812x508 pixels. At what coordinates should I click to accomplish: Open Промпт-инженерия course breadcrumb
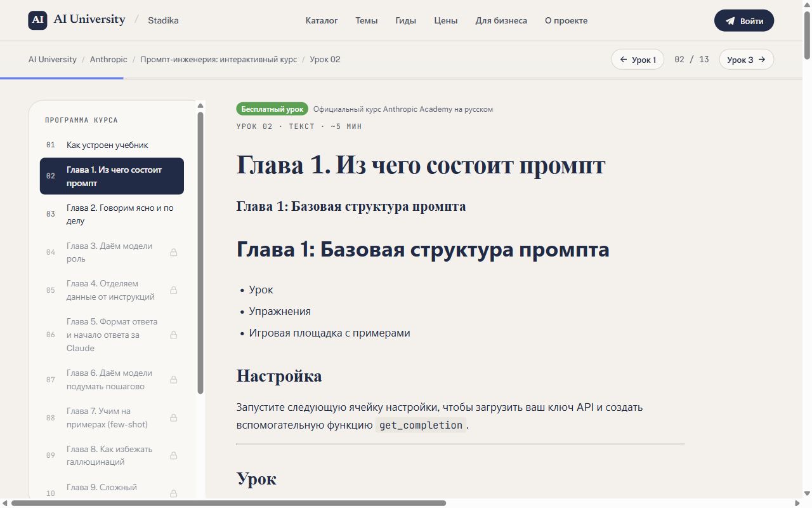219,60
